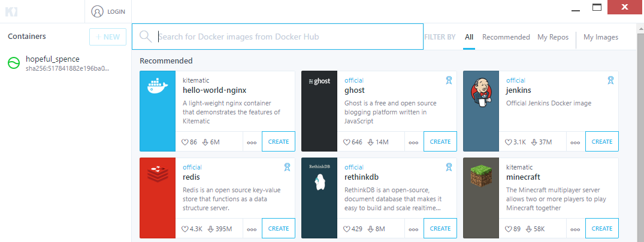Viewport: 644px width, 242px height.
Task: Click the downloads arrow icon on minecraft
Action: pos(528,229)
